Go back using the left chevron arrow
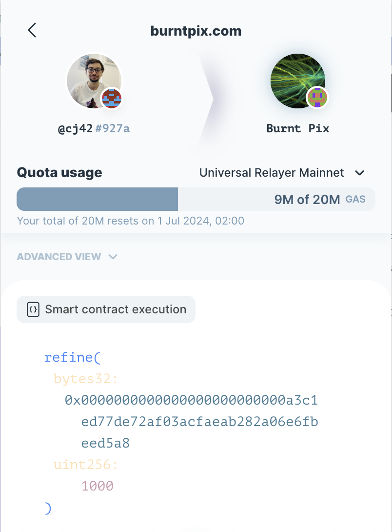The height and width of the screenshot is (532, 392). point(32,30)
